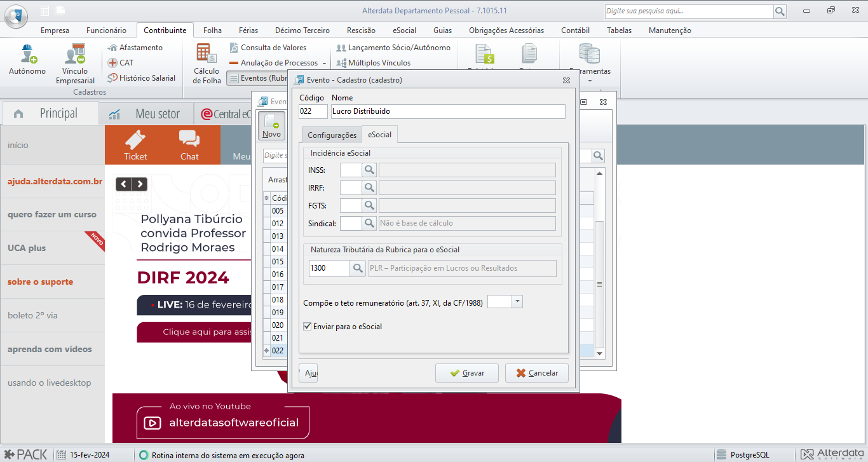Toggle the Enviar para o eSocial checkbox

[308, 327]
